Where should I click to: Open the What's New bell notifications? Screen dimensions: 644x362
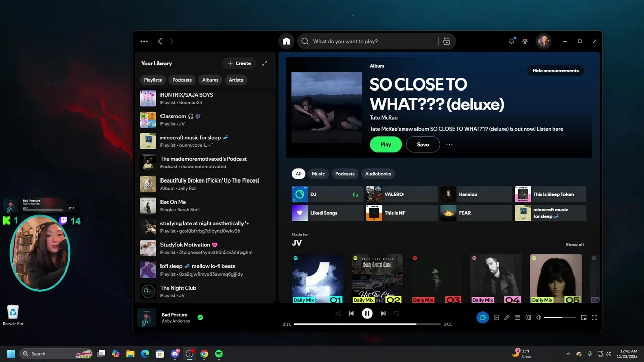pyautogui.click(x=512, y=41)
